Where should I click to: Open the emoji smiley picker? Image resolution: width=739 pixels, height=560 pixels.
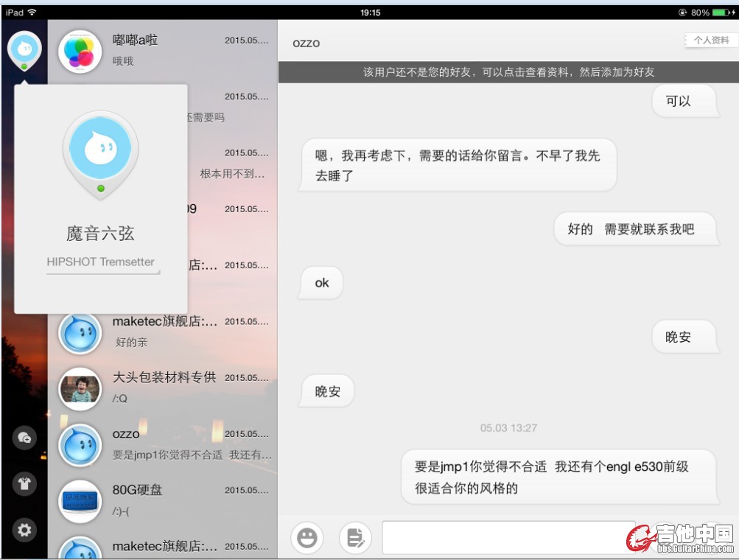click(x=307, y=538)
